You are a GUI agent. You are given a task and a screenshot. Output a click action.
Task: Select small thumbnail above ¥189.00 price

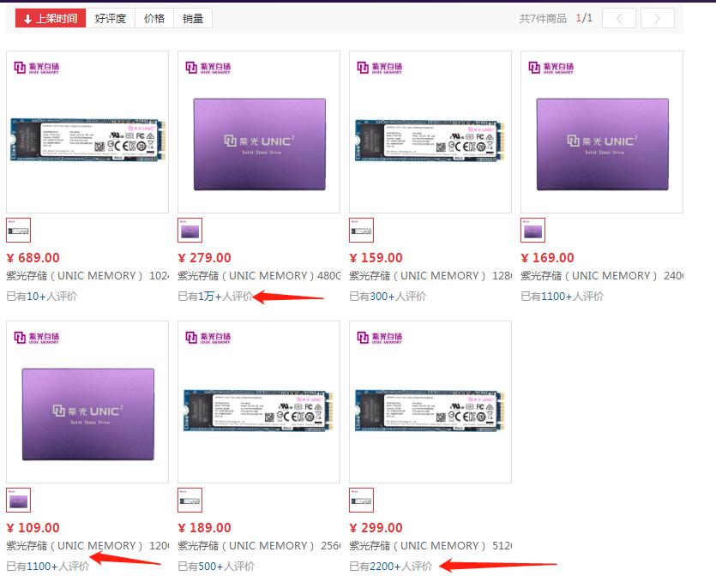point(190,500)
